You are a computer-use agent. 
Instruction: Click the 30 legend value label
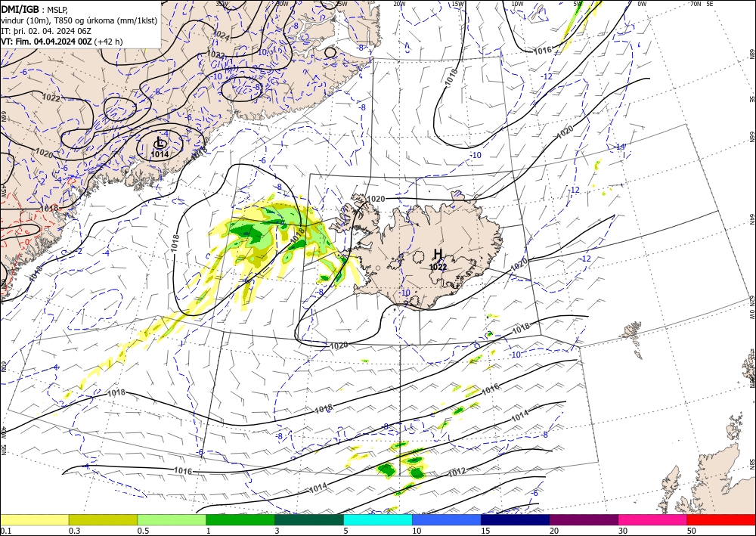click(623, 531)
